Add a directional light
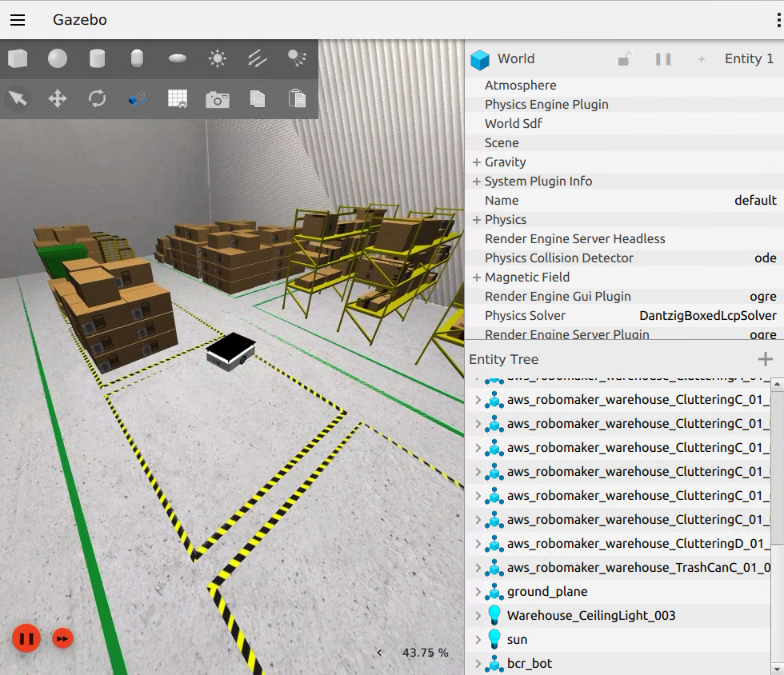Image resolution: width=784 pixels, height=675 pixels. coord(258,58)
